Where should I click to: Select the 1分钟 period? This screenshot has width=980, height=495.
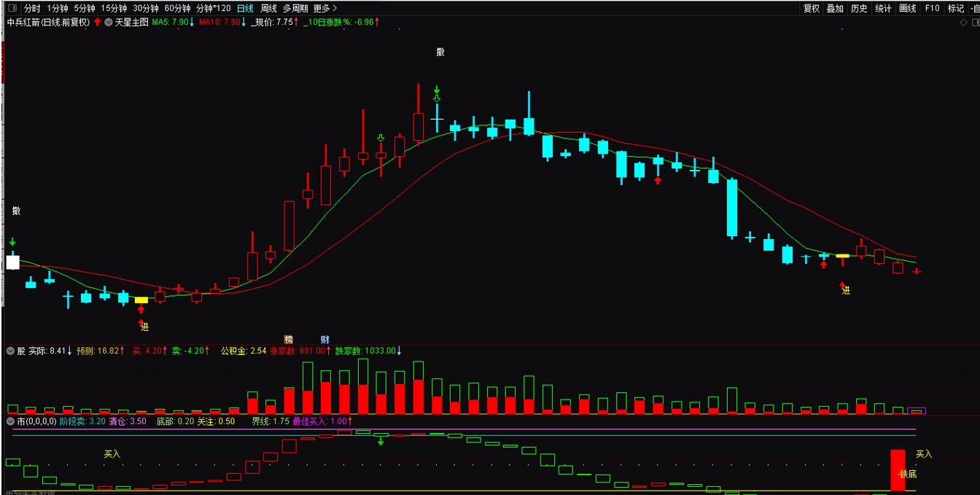[x=58, y=9]
